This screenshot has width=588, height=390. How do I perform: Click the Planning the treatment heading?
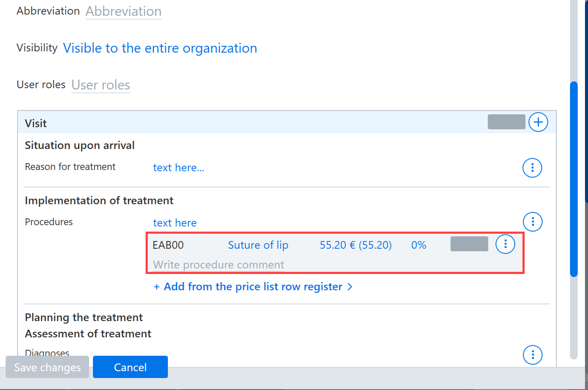pos(84,318)
